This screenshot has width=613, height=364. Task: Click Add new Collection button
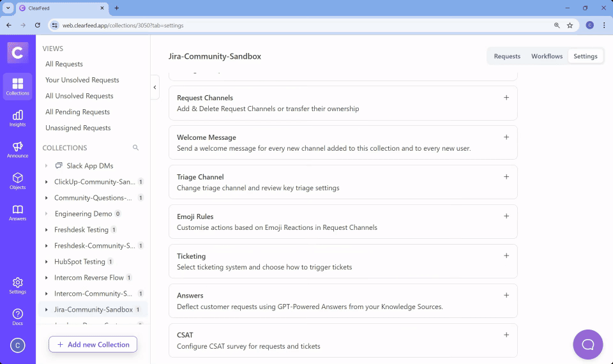93,344
